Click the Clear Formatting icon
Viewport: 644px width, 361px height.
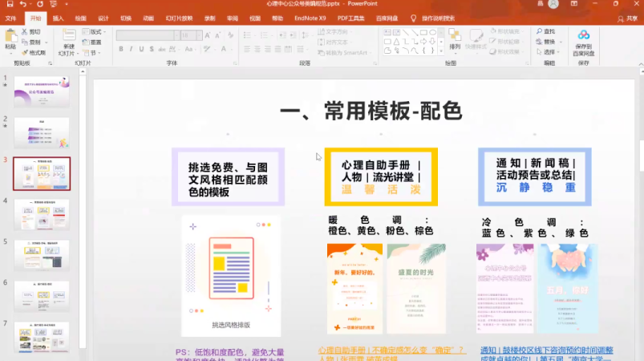click(230, 35)
